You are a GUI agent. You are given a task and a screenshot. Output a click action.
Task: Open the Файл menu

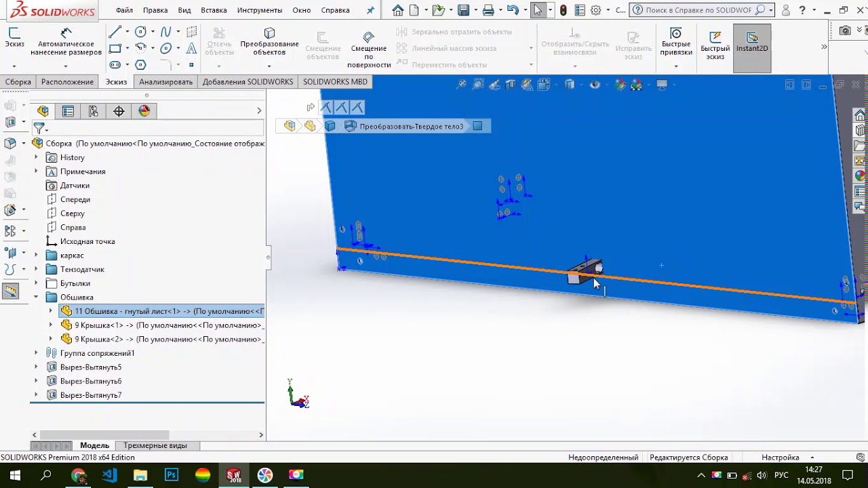[x=124, y=10]
